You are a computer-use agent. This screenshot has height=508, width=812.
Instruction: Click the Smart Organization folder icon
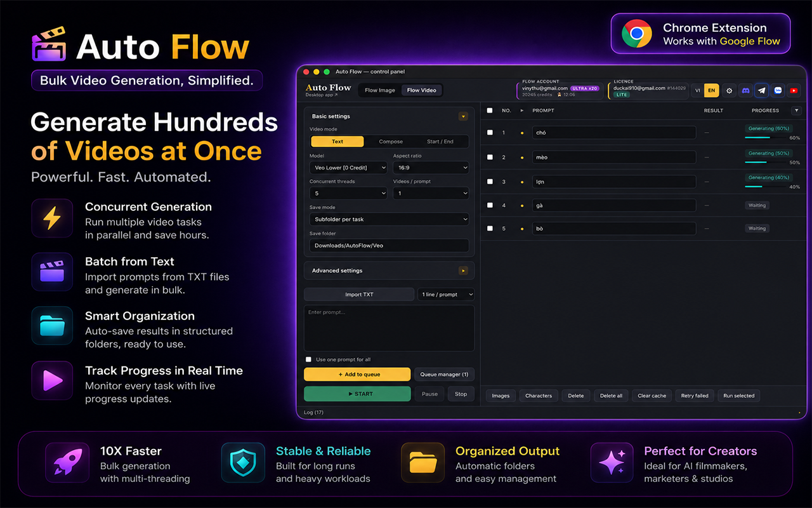52,326
